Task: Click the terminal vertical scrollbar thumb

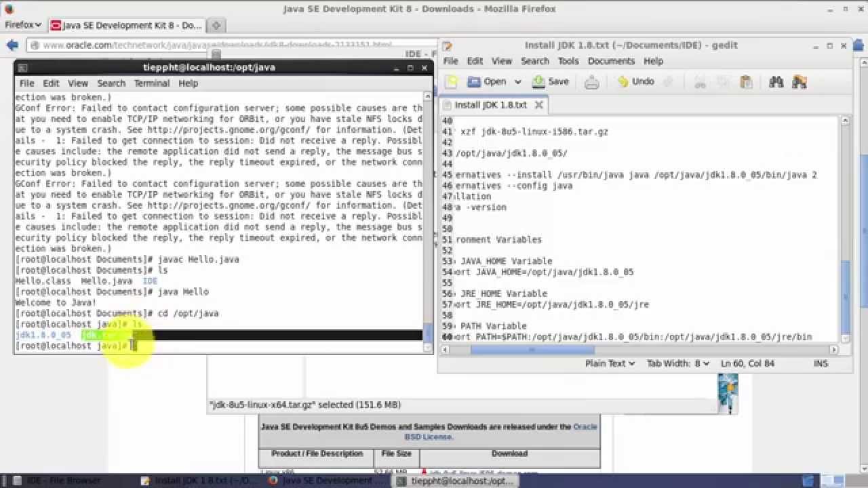Action: click(x=428, y=333)
